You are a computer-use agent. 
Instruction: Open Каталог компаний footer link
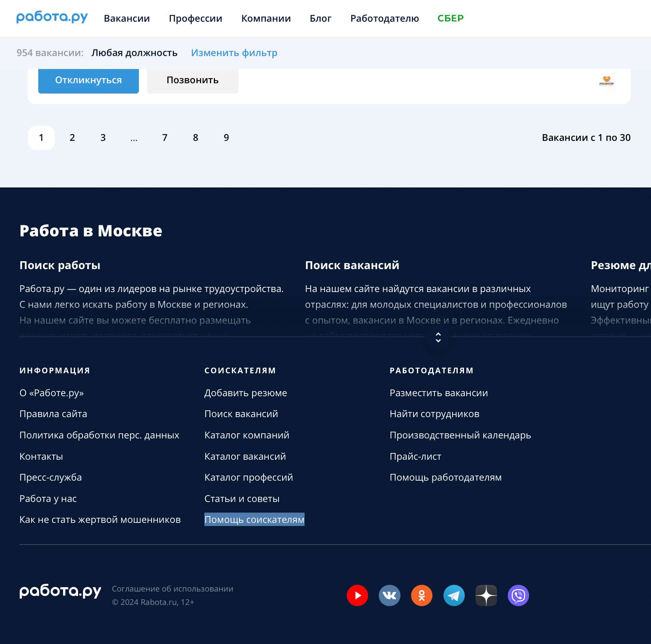coord(247,435)
